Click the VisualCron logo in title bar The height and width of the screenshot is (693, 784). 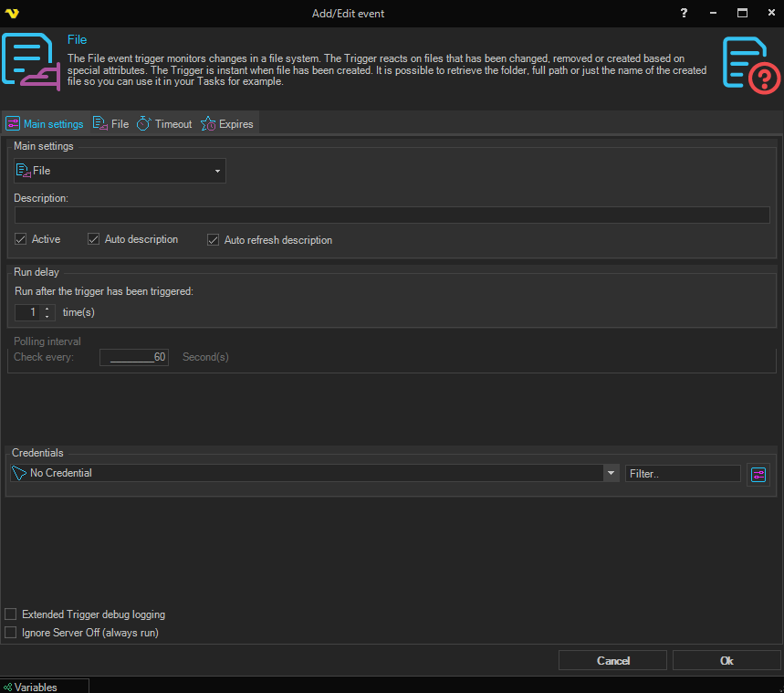12,13
